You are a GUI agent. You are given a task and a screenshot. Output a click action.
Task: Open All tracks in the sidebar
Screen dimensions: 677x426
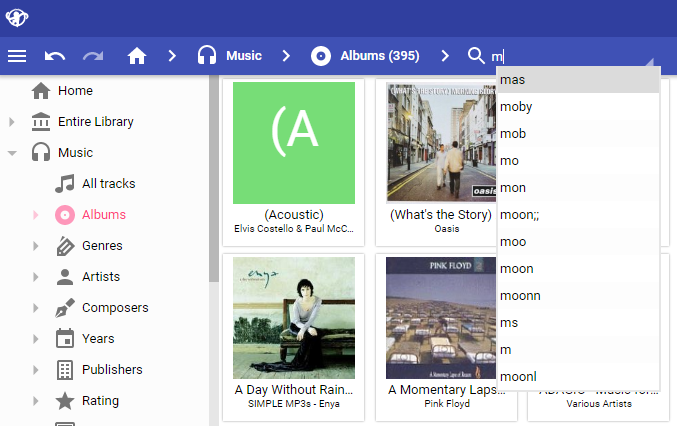click(x=108, y=184)
